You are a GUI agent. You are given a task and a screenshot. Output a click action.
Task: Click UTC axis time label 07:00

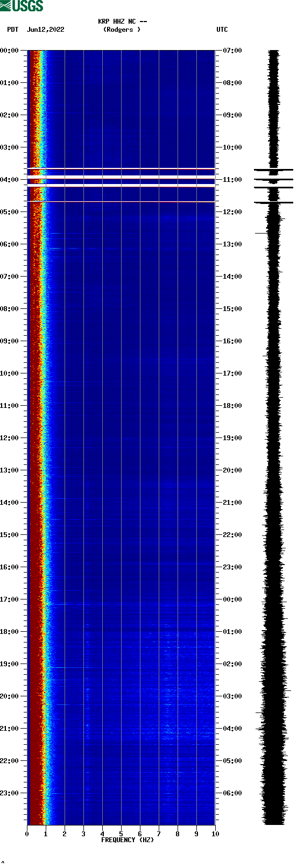[232, 51]
